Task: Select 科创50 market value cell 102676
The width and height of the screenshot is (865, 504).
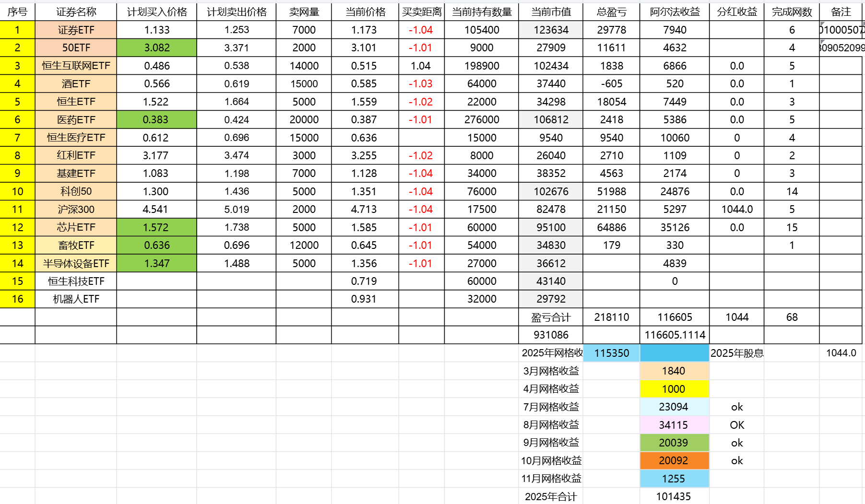Action: coord(551,191)
